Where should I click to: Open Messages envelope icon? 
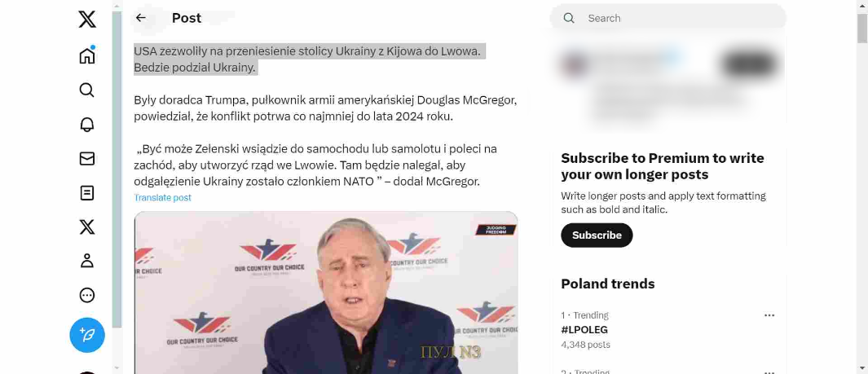pyautogui.click(x=87, y=159)
